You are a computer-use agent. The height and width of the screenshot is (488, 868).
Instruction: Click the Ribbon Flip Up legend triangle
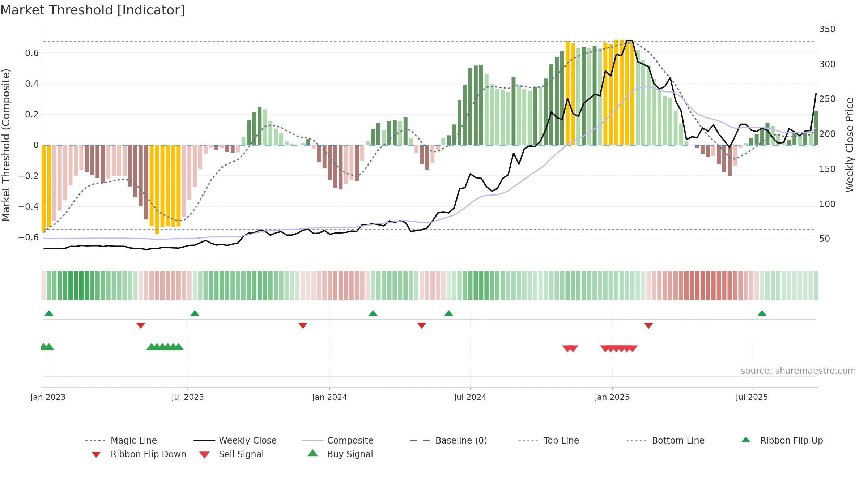pyautogui.click(x=746, y=440)
